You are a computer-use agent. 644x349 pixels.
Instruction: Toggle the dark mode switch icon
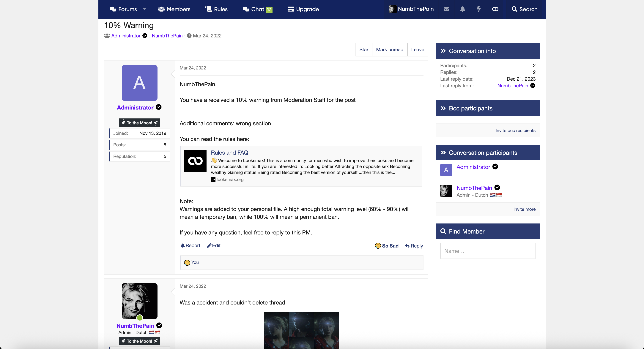pyautogui.click(x=495, y=9)
